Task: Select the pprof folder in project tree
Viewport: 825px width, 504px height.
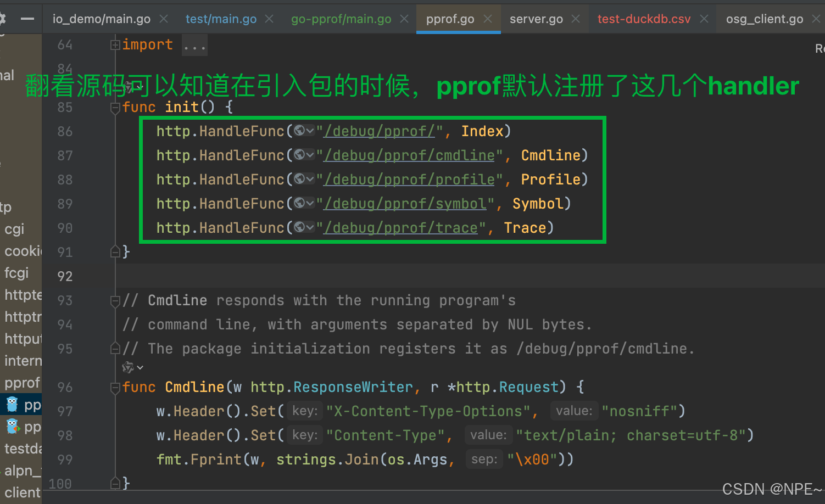Action: coord(22,383)
